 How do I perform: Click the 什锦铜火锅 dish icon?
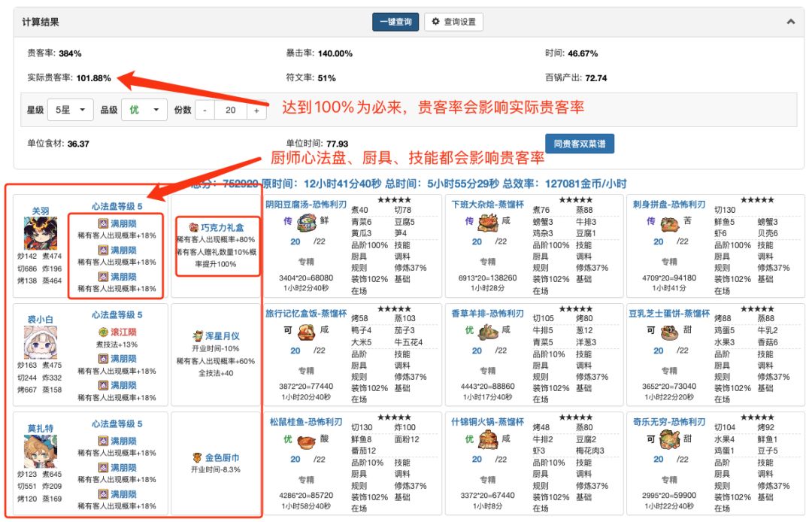(x=488, y=440)
